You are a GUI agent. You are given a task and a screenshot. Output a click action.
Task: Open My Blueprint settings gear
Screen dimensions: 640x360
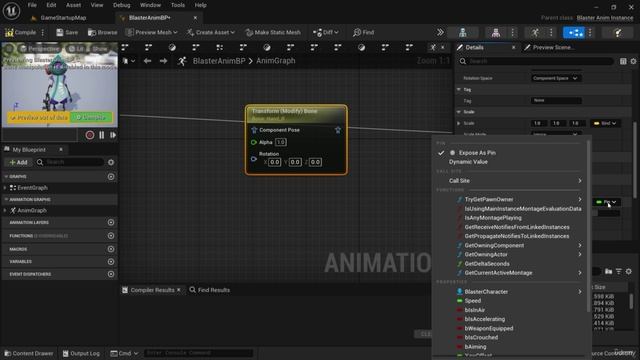pyautogui.click(x=111, y=162)
